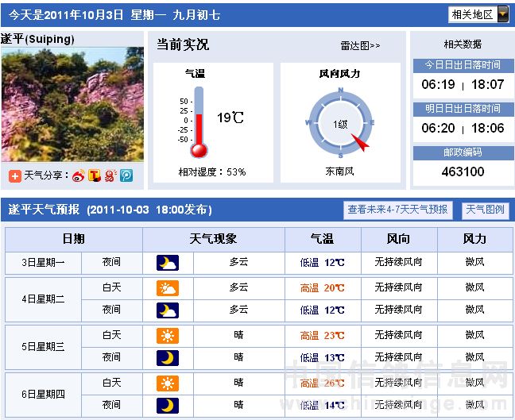Click the 天气现象 column header
This screenshot has width=515, height=420.
(x=213, y=239)
